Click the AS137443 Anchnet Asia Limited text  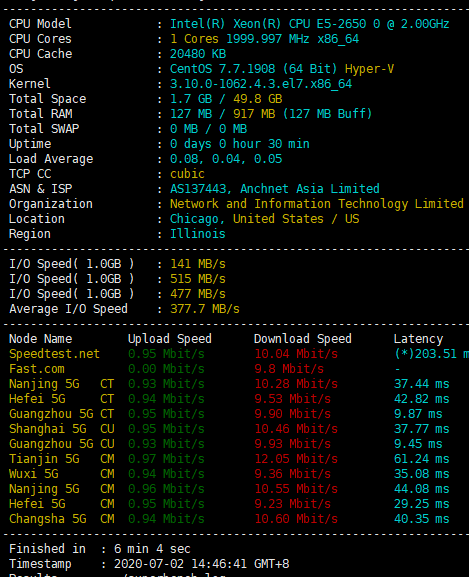(x=274, y=189)
